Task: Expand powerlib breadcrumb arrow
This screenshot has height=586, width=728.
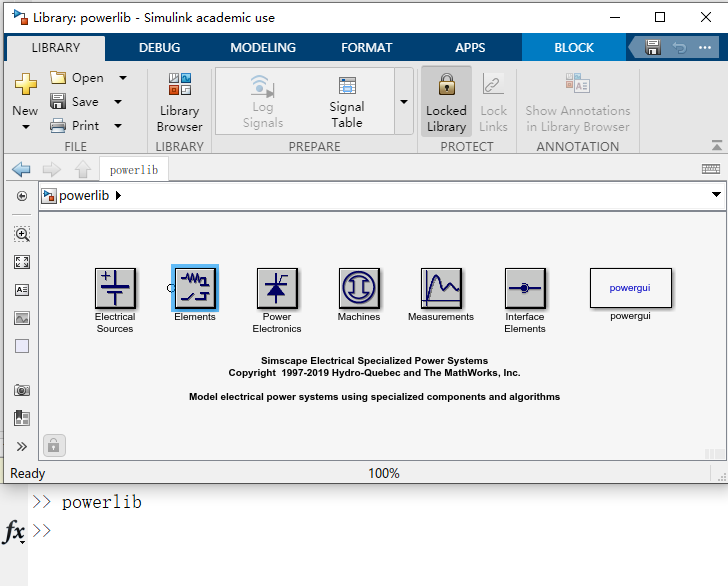Action: pos(118,195)
